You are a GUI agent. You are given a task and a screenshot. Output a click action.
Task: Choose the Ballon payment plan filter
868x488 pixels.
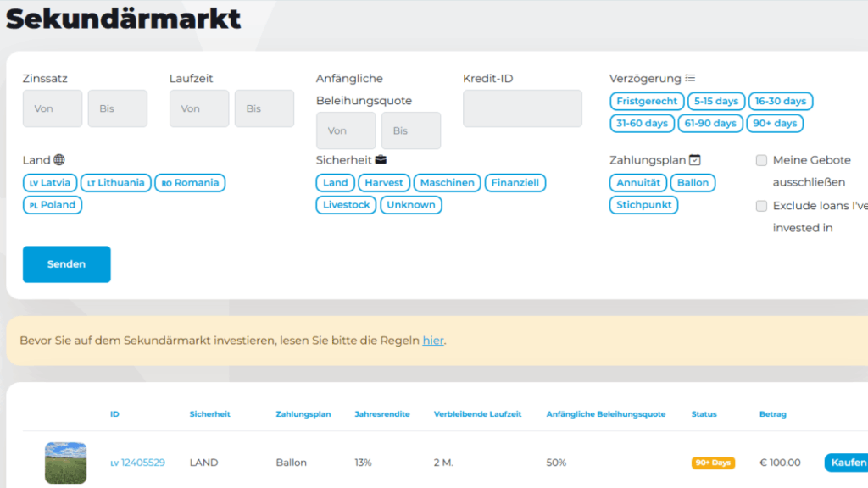pos(693,183)
